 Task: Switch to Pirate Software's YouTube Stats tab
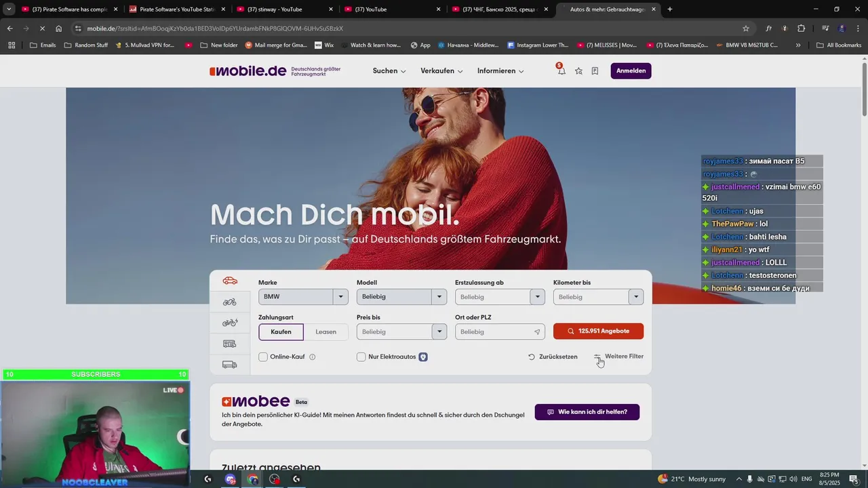click(x=177, y=9)
